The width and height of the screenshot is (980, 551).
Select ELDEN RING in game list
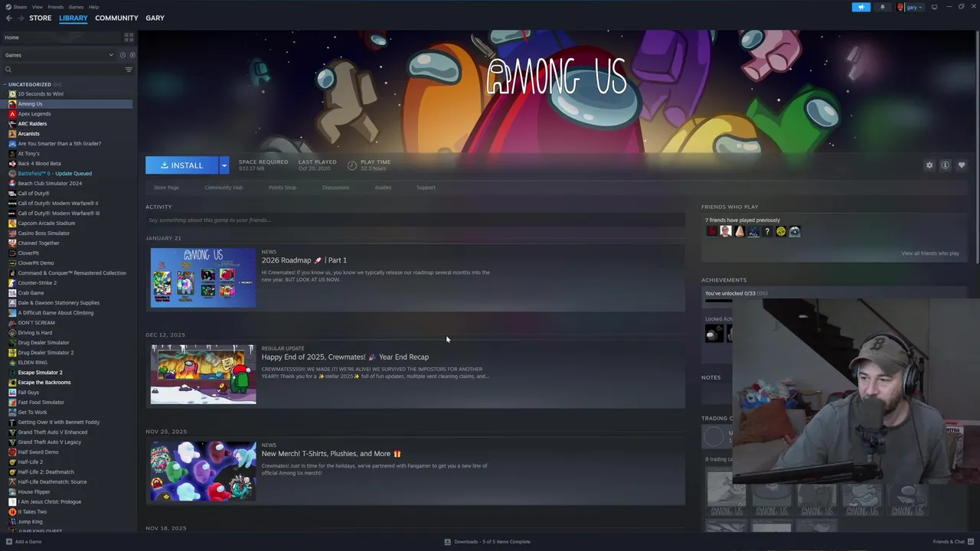tap(32, 363)
